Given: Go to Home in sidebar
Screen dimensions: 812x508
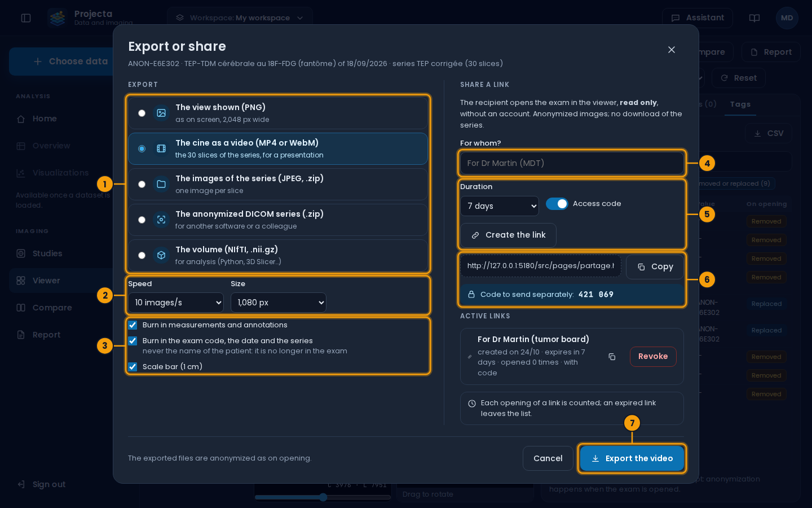Looking at the screenshot, I should coord(62,119).
